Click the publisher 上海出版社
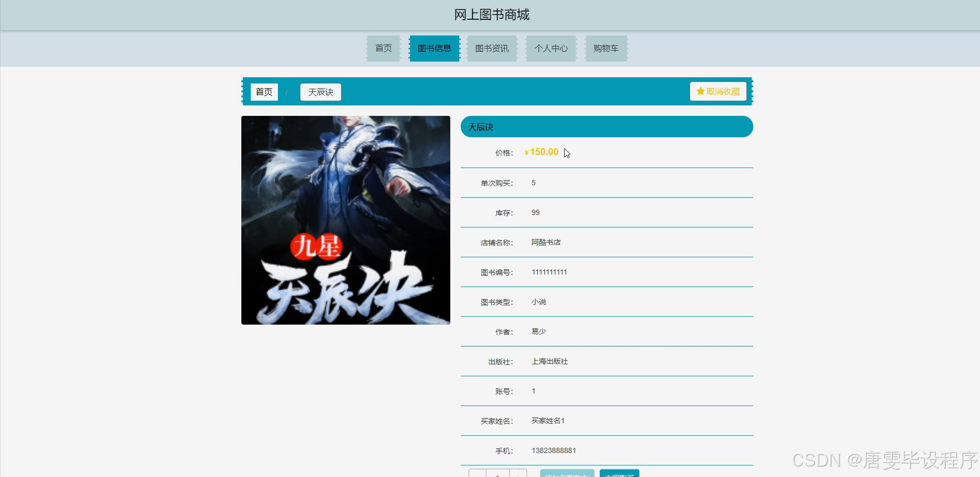This screenshot has width=980, height=477. [x=550, y=361]
